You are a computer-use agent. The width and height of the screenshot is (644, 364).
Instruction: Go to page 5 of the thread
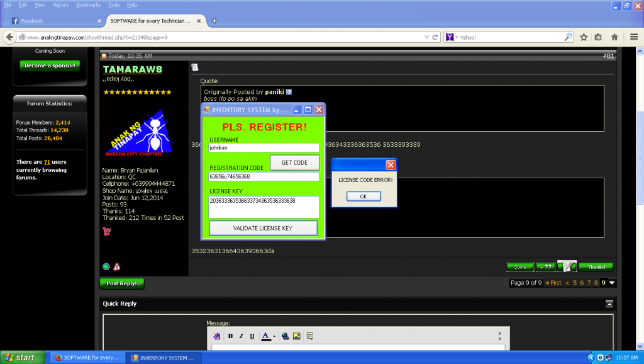575,283
